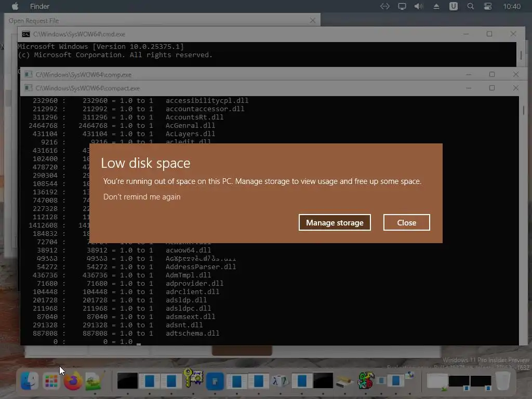Click the cmd.exe vertical scrollbar

pos(521,55)
